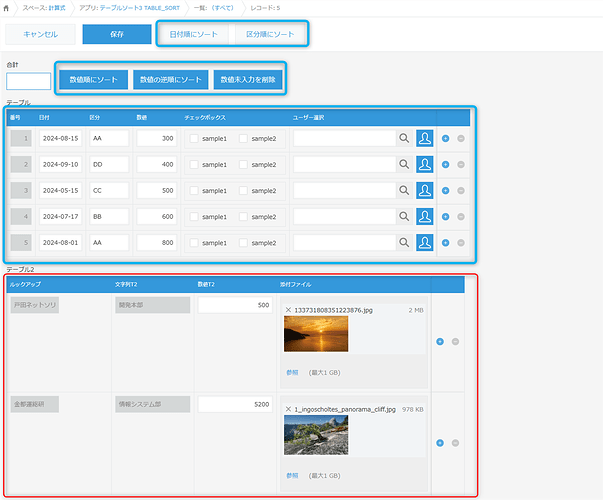The image size is (603, 500).
Task: Click the 数値の逆順にソート button
Action: coord(170,80)
